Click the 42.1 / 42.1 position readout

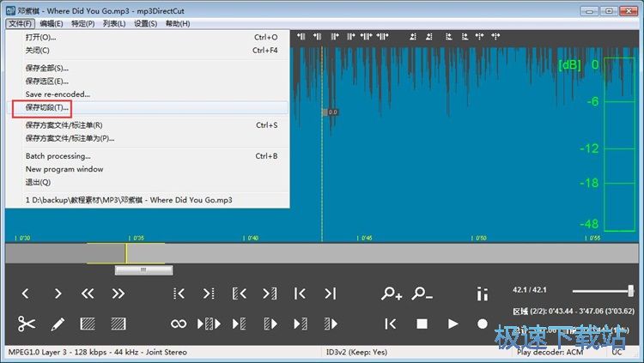(530, 290)
